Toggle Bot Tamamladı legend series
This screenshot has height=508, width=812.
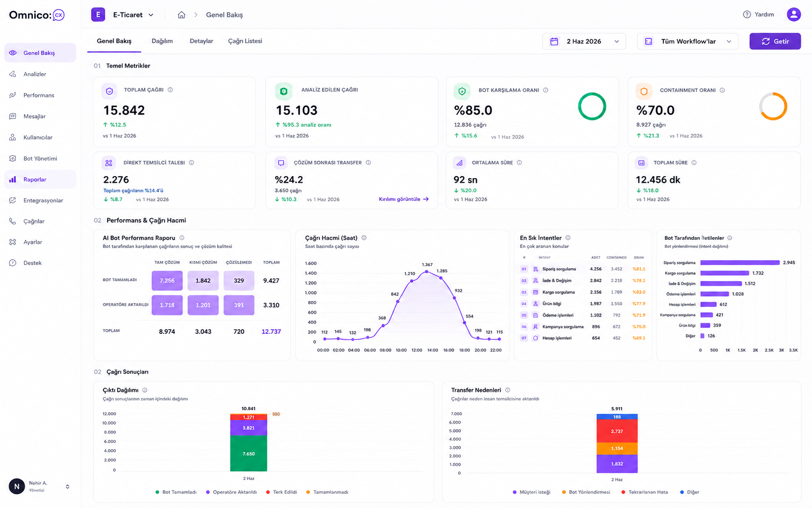tap(176, 492)
